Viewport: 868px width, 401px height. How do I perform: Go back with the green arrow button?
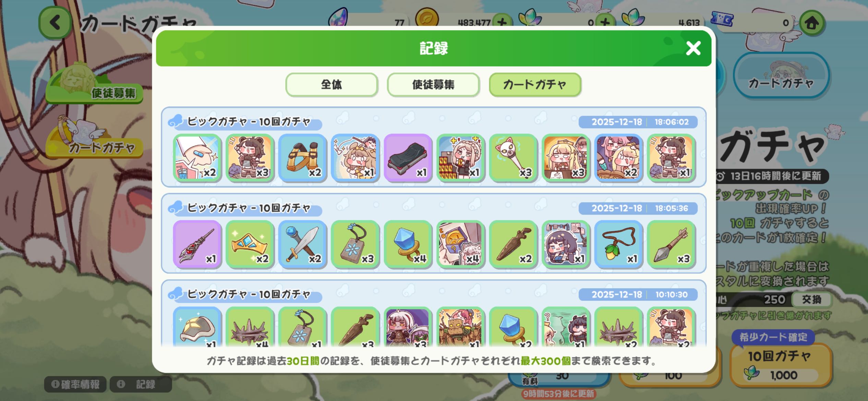coord(55,23)
